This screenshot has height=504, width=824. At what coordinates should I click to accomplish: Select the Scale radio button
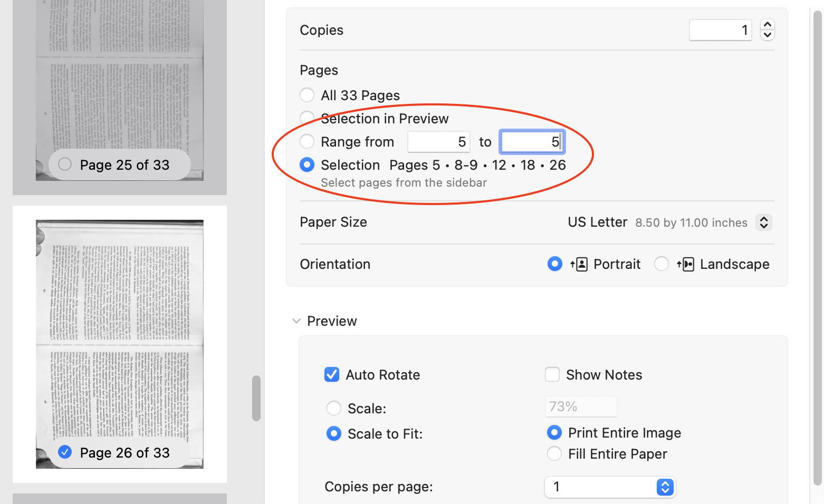(x=334, y=409)
